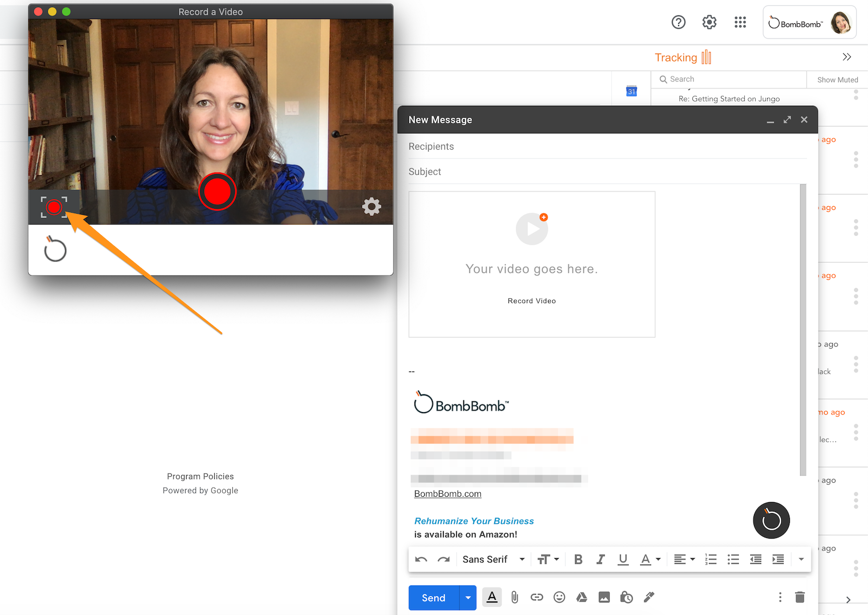The image size is (868, 615).
Task: Toggle italic text formatting
Action: pyautogui.click(x=601, y=560)
